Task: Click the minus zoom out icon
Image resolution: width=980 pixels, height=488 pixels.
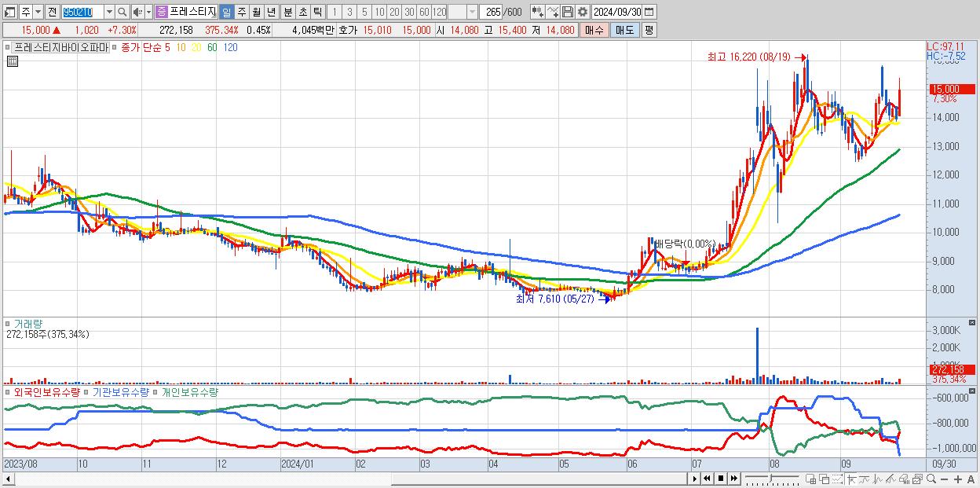Action: (x=944, y=479)
